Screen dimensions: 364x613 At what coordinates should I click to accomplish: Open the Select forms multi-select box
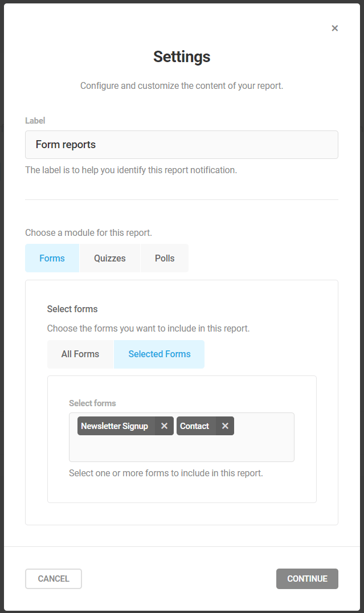(181, 437)
